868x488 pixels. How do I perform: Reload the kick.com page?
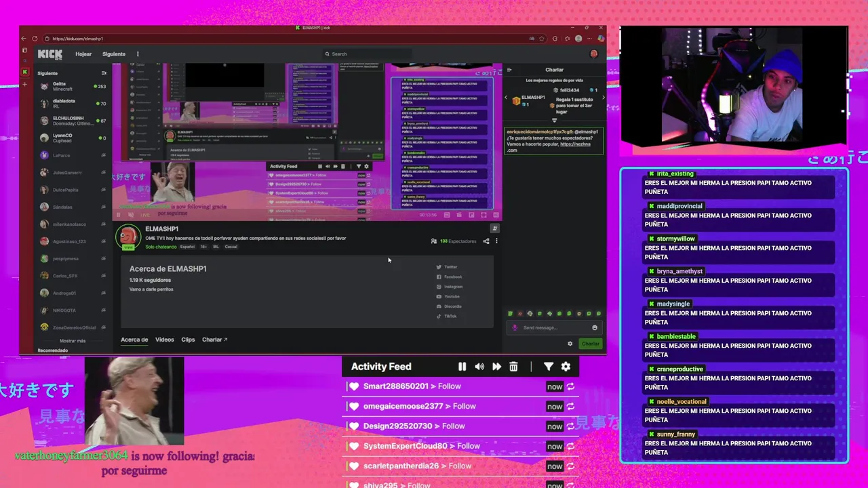pyautogui.click(x=36, y=39)
